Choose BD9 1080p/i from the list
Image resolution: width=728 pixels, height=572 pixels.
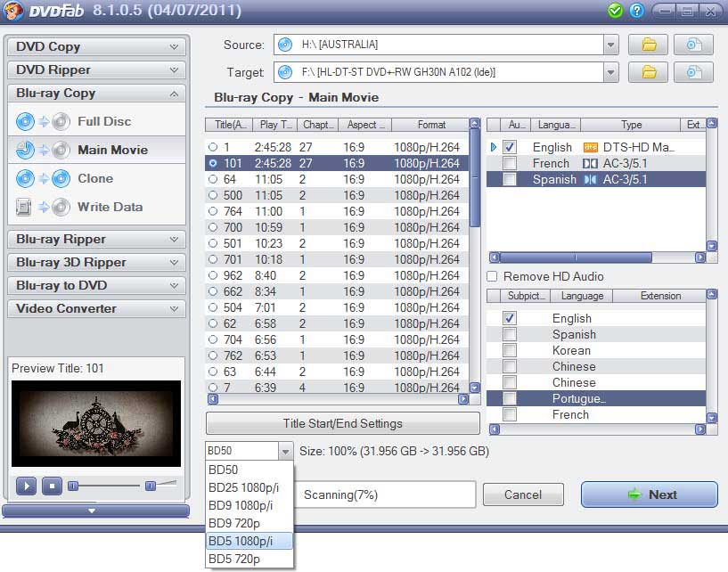click(249, 505)
